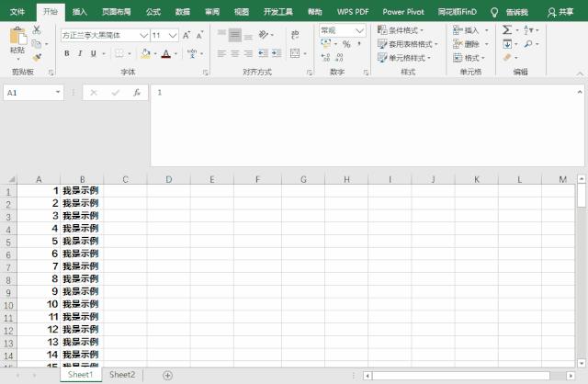Align text left
The height and width of the screenshot is (384, 588).
tap(221, 53)
